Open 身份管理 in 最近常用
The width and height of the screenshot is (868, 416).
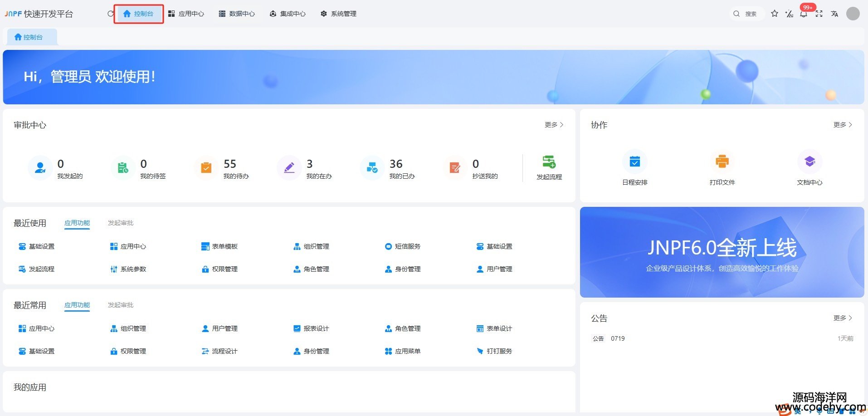pos(311,351)
